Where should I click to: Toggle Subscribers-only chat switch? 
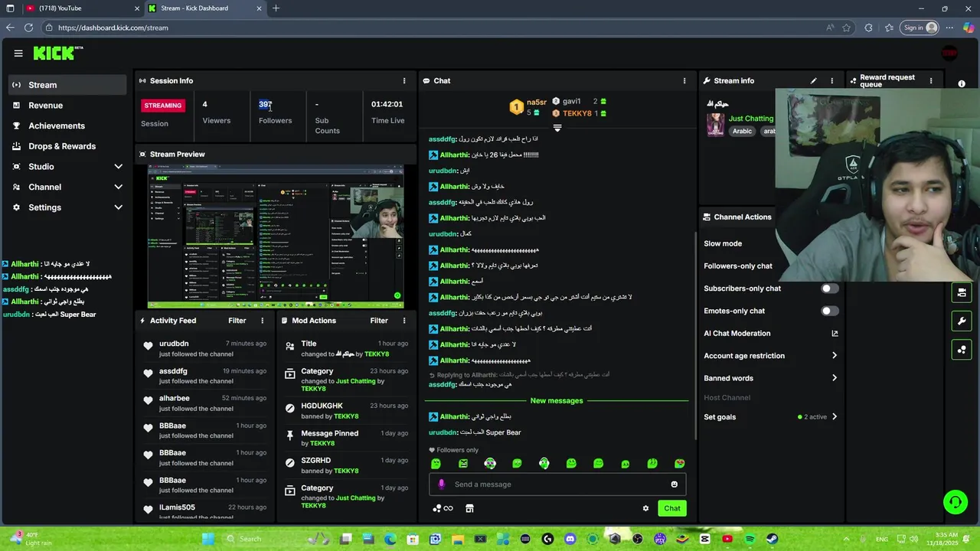pos(830,289)
